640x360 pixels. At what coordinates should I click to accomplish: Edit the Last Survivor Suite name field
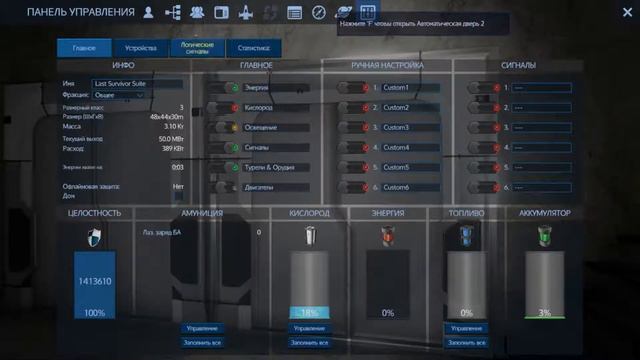coord(137,84)
